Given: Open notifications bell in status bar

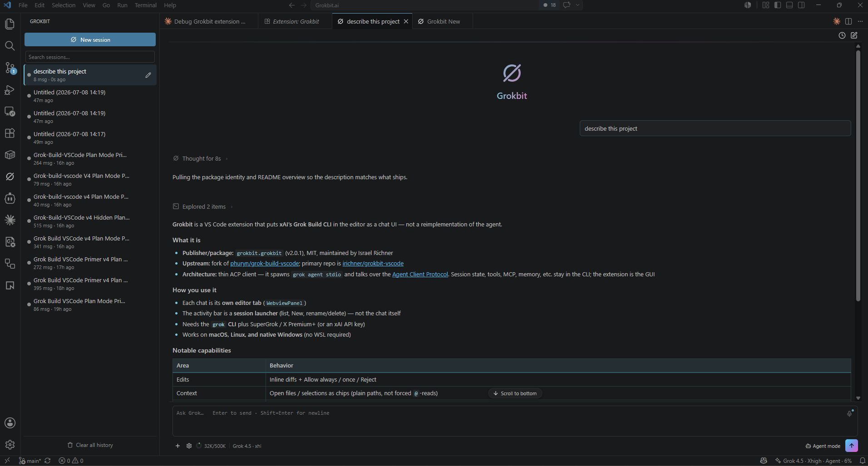Looking at the screenshot, I should pyautogui.click(x=862, y=461).
